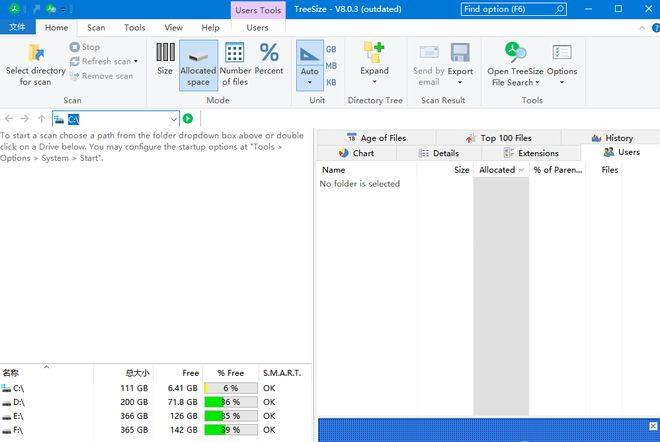The height and width of the screenshot is (442, 660).
Task: Go back with the left arrow
Action: click(x=9, y=119)
